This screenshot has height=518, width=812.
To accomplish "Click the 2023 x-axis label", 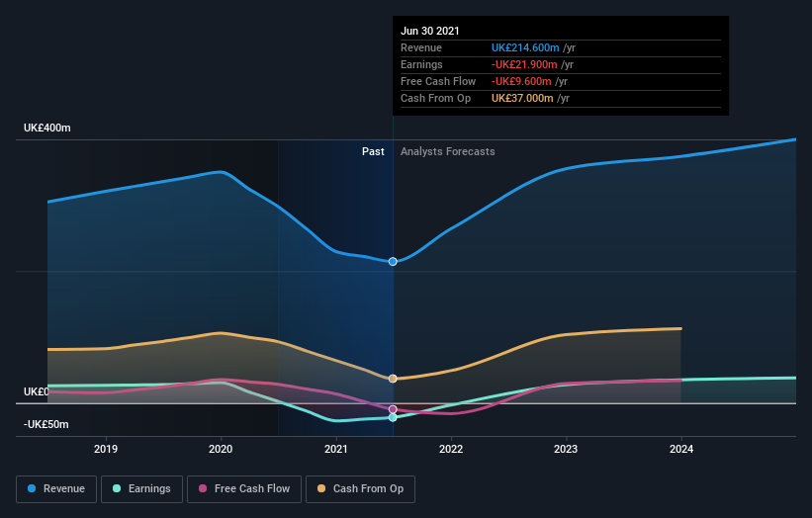I will 566,449.
